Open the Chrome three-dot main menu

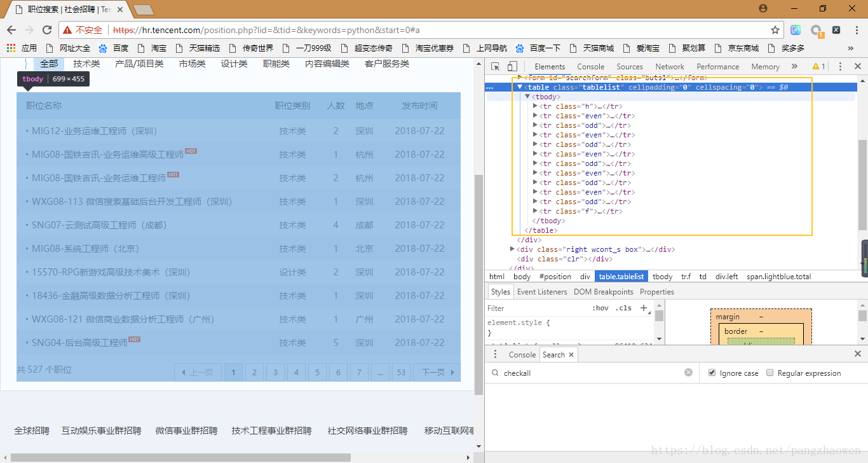pos(855,30)
